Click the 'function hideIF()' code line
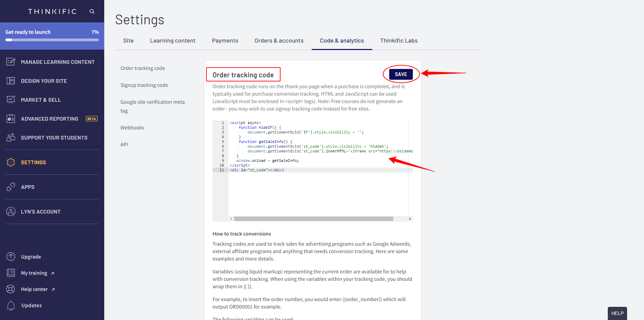The height and width of the screenshot is (320, 644). coord(260,127)
